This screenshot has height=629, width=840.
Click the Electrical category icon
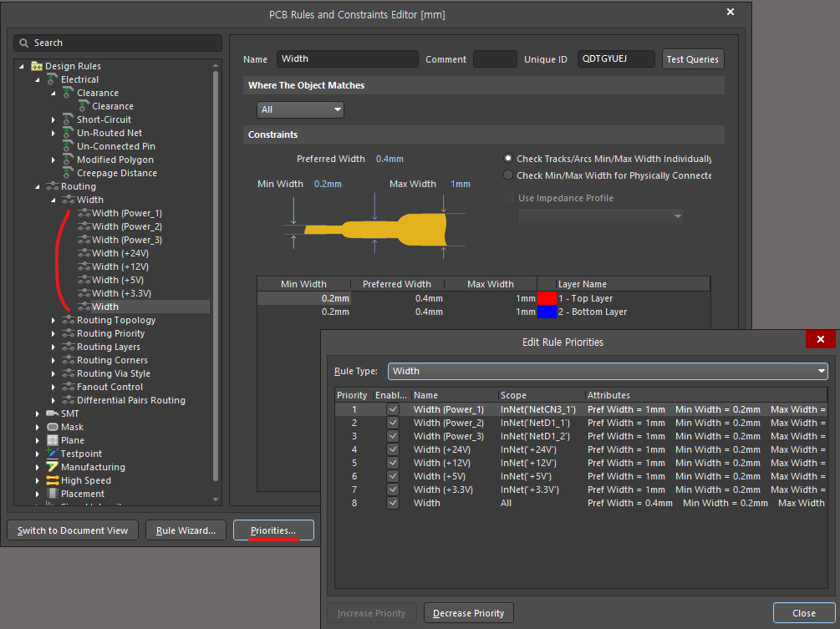point(52,79)
